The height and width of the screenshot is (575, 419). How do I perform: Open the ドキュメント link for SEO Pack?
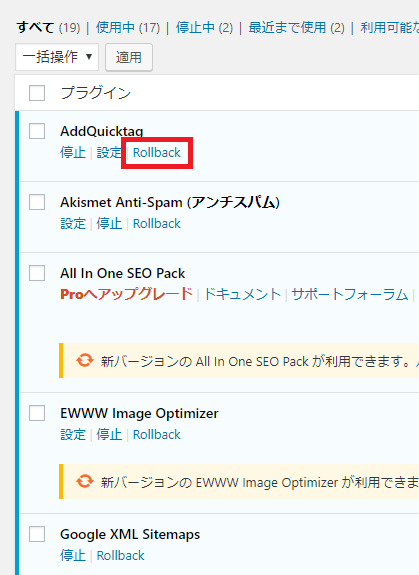tap(242, 294)
